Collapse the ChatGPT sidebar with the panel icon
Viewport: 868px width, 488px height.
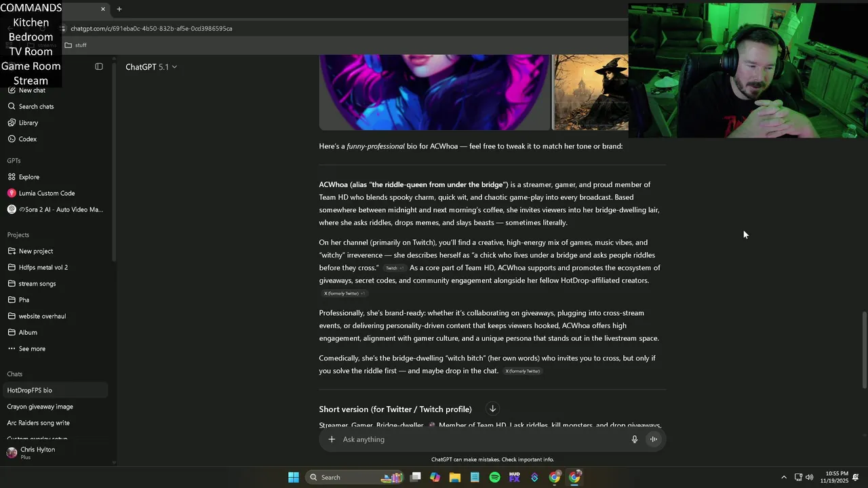coord(99,66)
